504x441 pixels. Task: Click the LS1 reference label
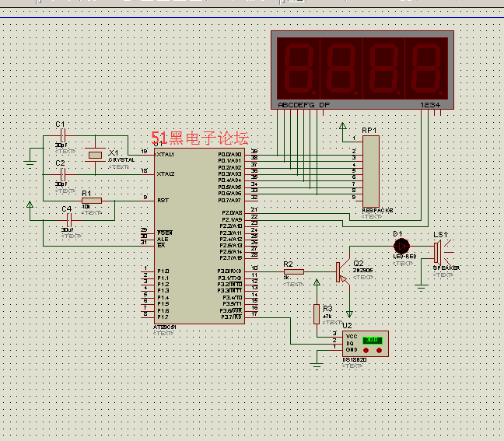(440, 234)
